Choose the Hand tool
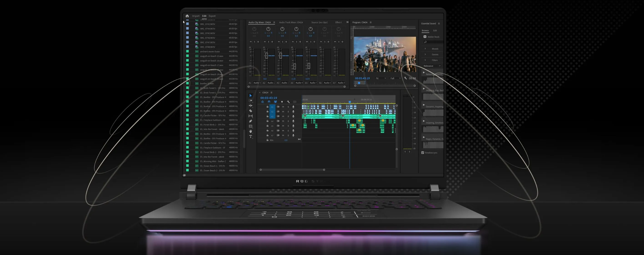Screen dimensions: 644x255 coord(251,131)
